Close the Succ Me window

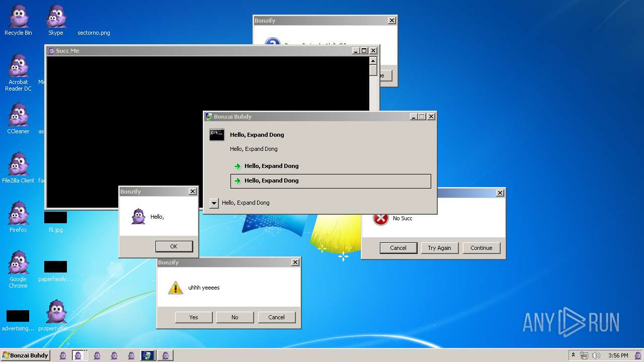(x=373, y=51)
